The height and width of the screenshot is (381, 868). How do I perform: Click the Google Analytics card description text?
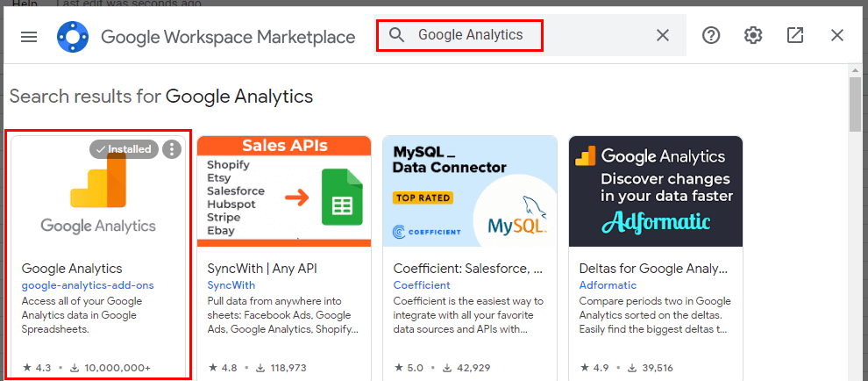click(x=82, y=315)
